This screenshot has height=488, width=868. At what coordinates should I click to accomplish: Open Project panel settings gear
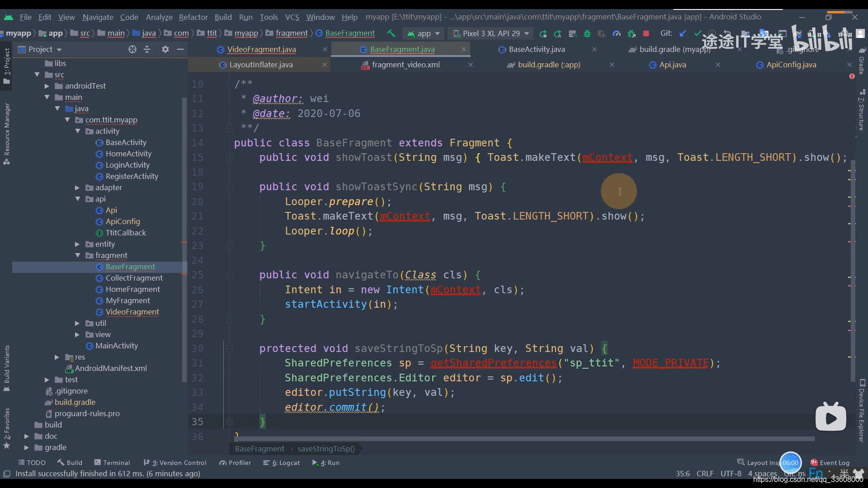[165, 49]
